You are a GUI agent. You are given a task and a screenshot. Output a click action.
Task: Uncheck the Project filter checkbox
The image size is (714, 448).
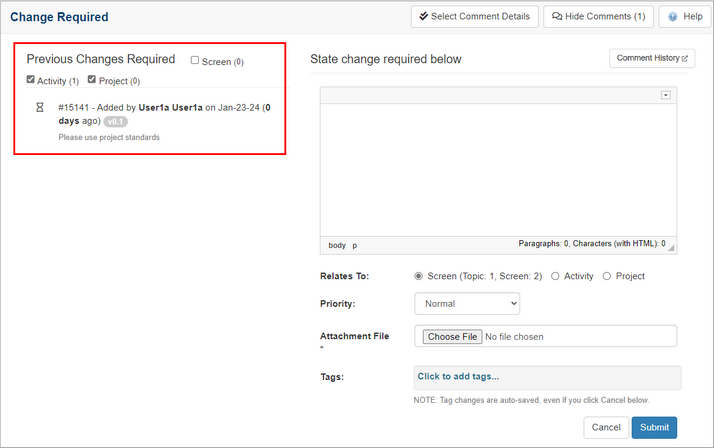tap(92, 80)
